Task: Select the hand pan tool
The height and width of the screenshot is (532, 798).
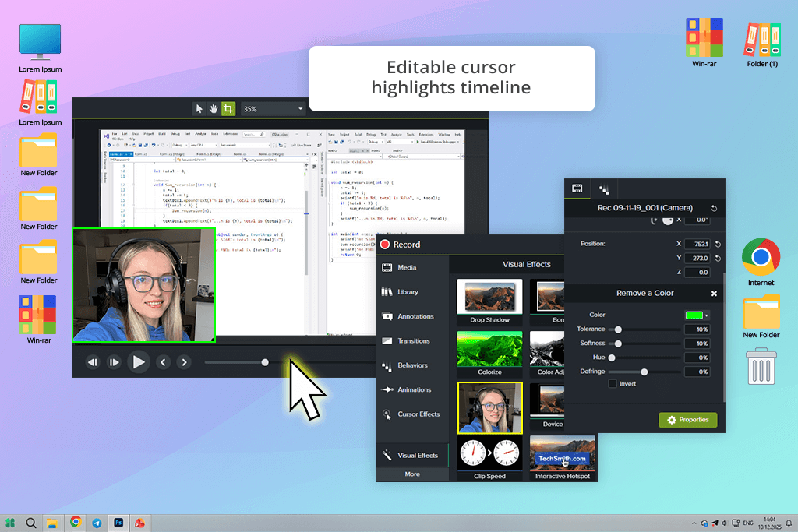Action: point(214,109)
